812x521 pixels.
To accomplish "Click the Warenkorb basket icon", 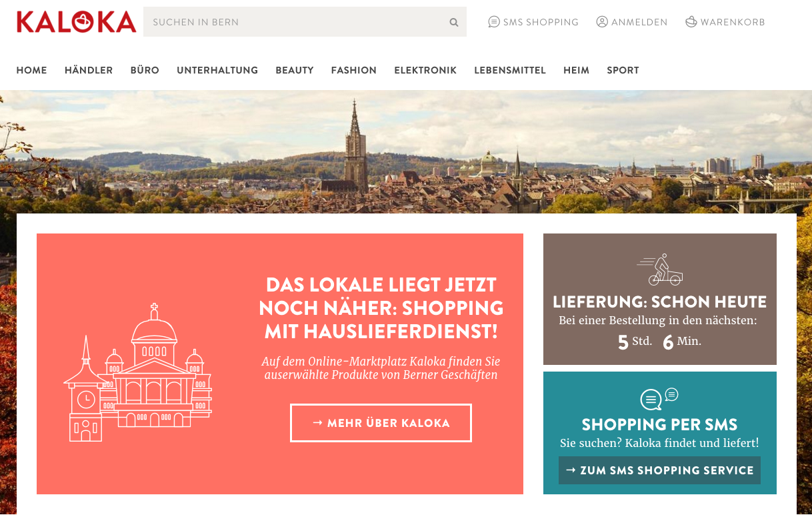I will click(x=691, y=22).
